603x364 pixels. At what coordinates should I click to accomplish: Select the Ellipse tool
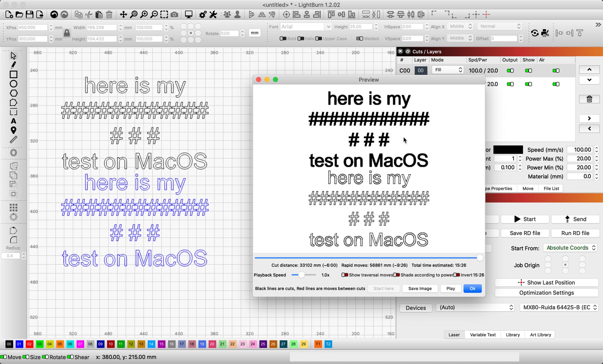(13, 84)
